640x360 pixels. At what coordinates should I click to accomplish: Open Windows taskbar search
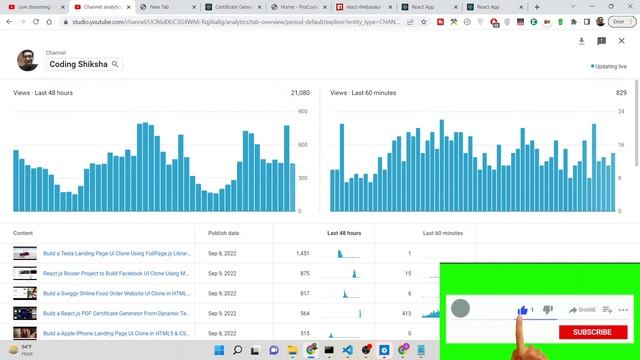click(x=237, y=350)
